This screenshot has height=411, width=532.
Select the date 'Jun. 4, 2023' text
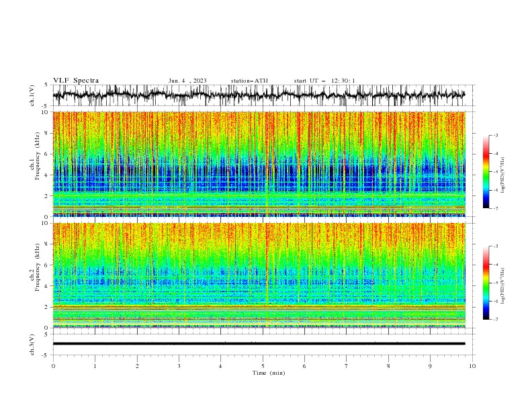click(x=187, y=81)
